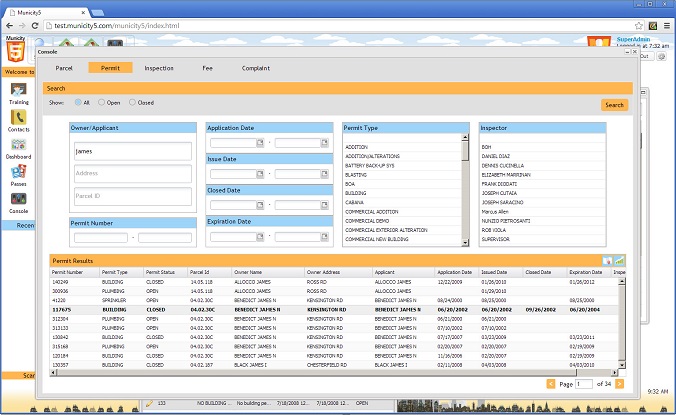Switch to the Inspection tab

(159, 68)
